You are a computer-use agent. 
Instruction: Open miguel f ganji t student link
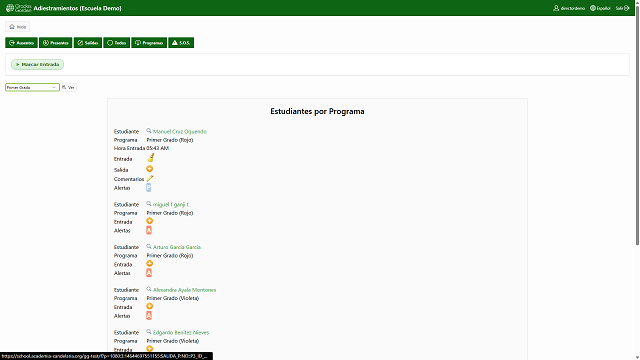click(x=171, y=204)
